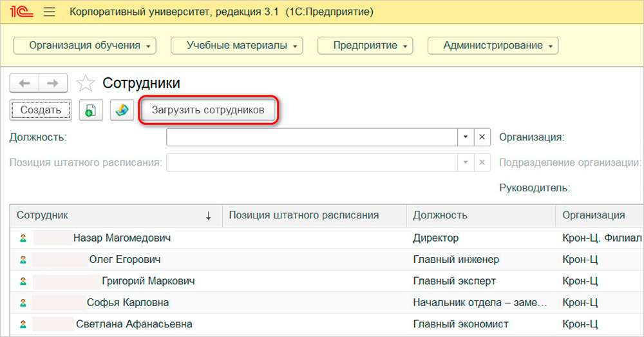The image size is (644, 337).
Task: Click the Директор cell
Action: point(481,238)
